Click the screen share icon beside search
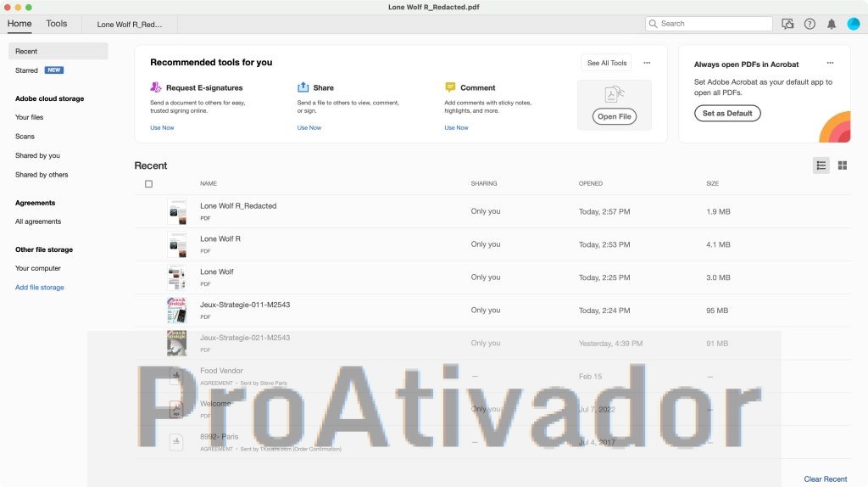Viewport: 868px width, 487px height. click(x=787, y=24)
